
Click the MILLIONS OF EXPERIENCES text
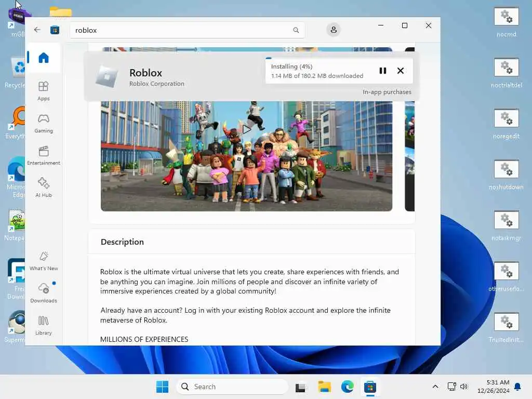[x=144, y=339]
